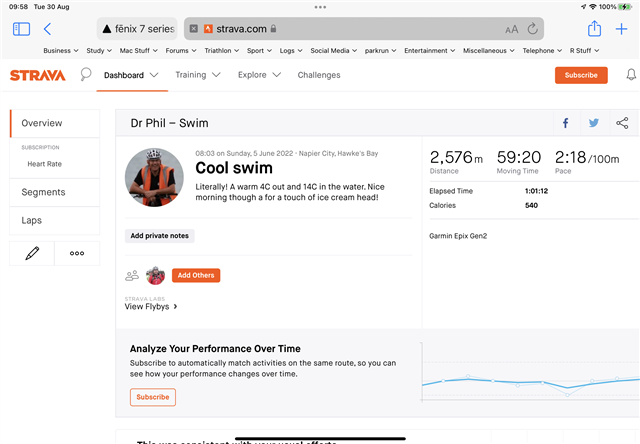Click the Add Others button
Screen dimensions: 640x444
196,275
